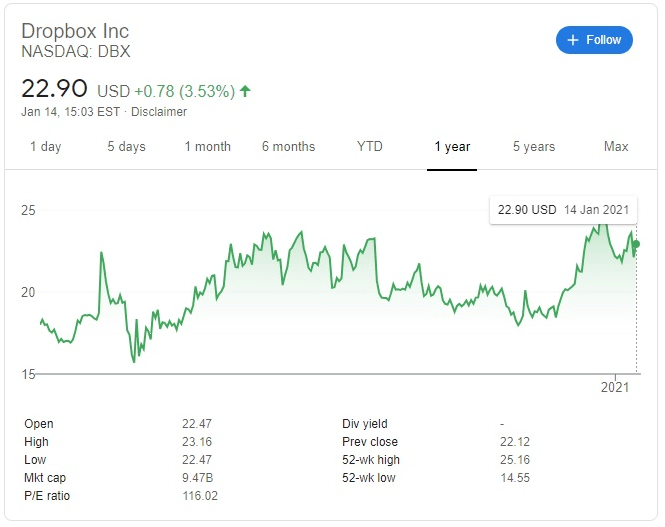Switch to the 5 days tab
This screenshot has width=665, height=527.
point(126,147)
